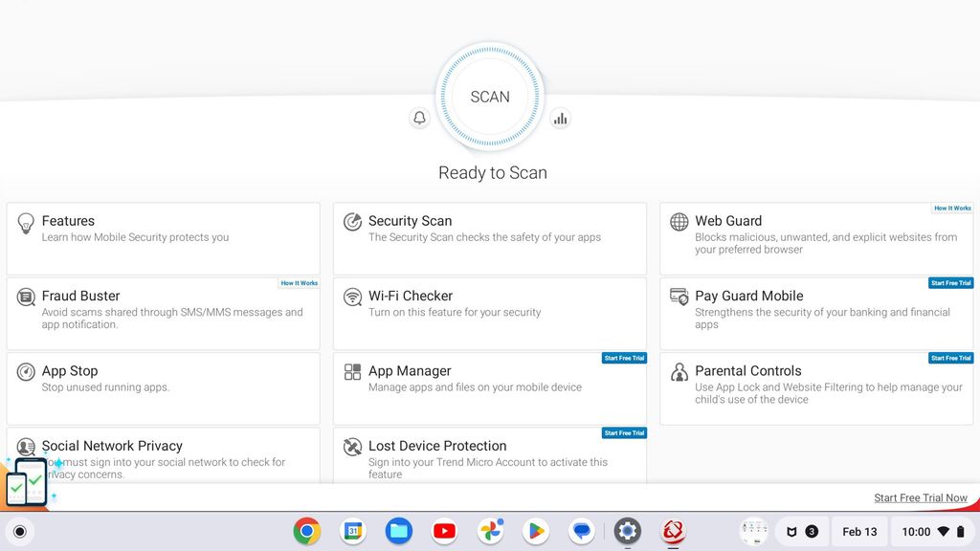Open notifications using the bell icon
Image resolution: width=980 pixels, height=551 pixels.
[x=419, y=118]
